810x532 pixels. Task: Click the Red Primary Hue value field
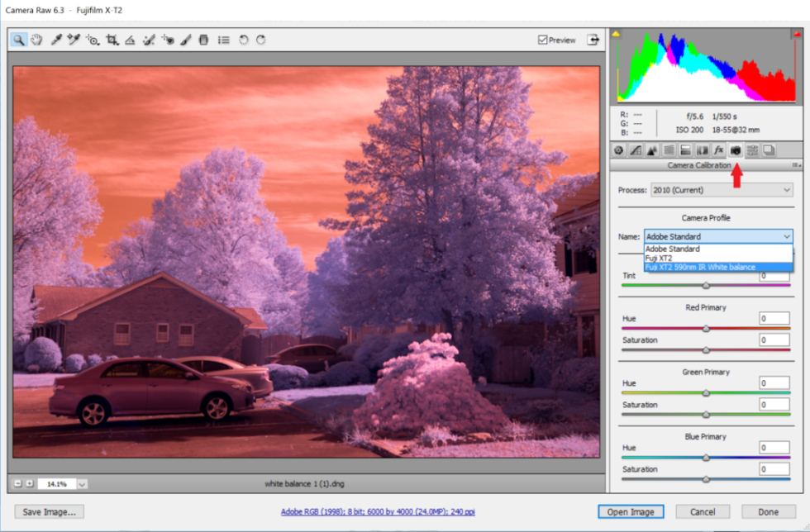[774, 318]
